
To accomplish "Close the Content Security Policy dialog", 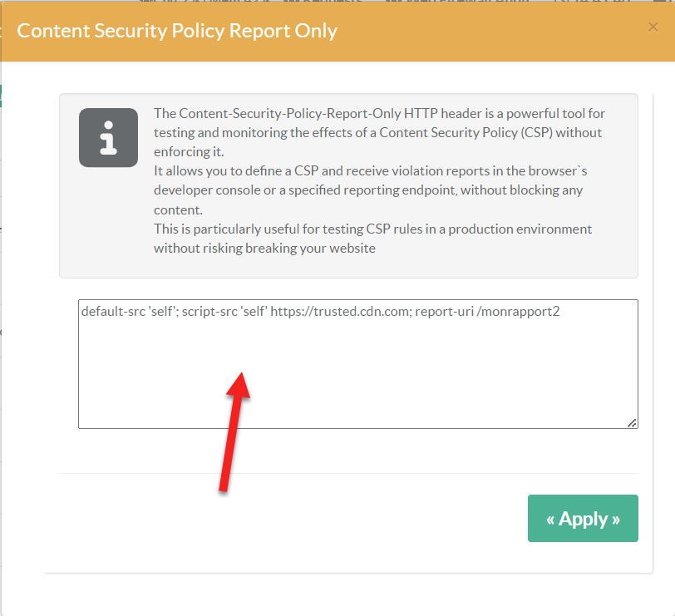I will point(653,27).
